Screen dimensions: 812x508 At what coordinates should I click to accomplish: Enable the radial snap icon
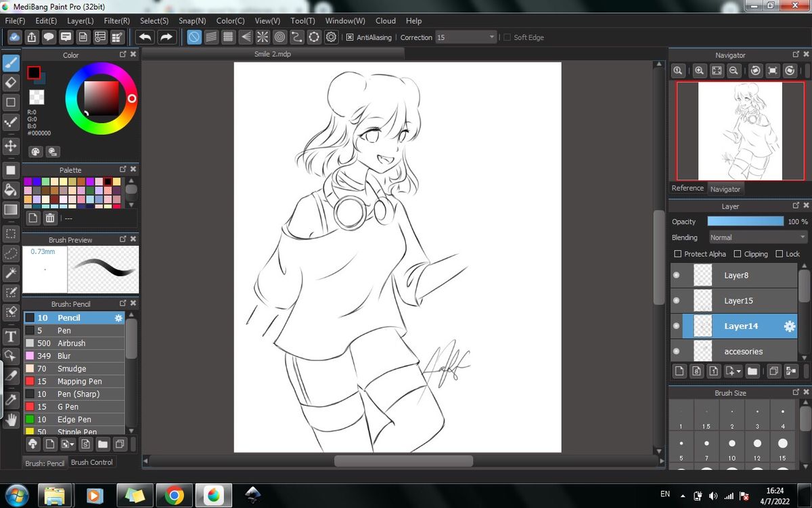click(263, 37)
